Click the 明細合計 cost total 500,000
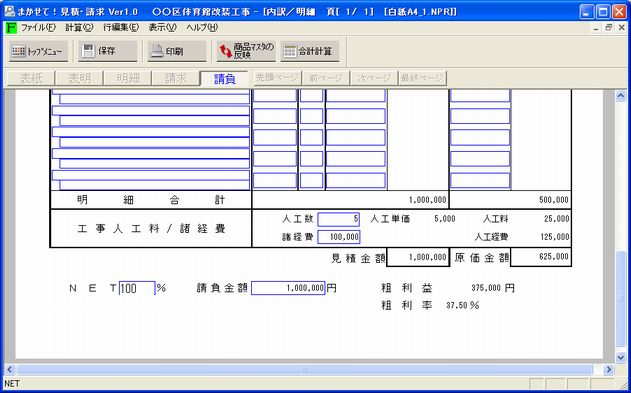This screenshot has height=393, width=631. click(x=554, y=200)
